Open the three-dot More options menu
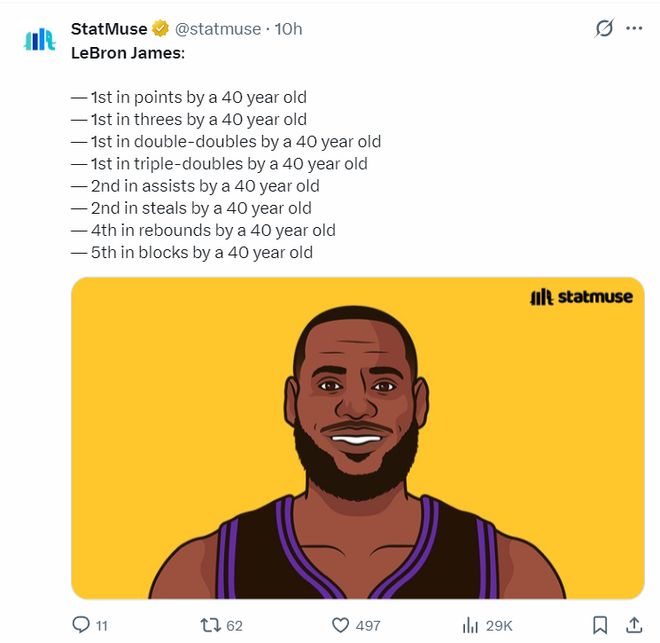 click(633, 28)
